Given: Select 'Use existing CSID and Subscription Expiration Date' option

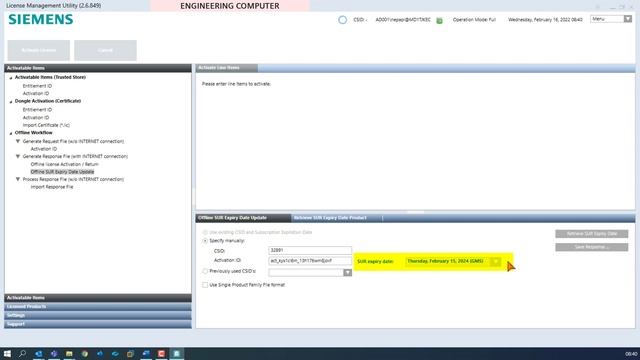Looking at the screenshot, I should coord(205,232).
